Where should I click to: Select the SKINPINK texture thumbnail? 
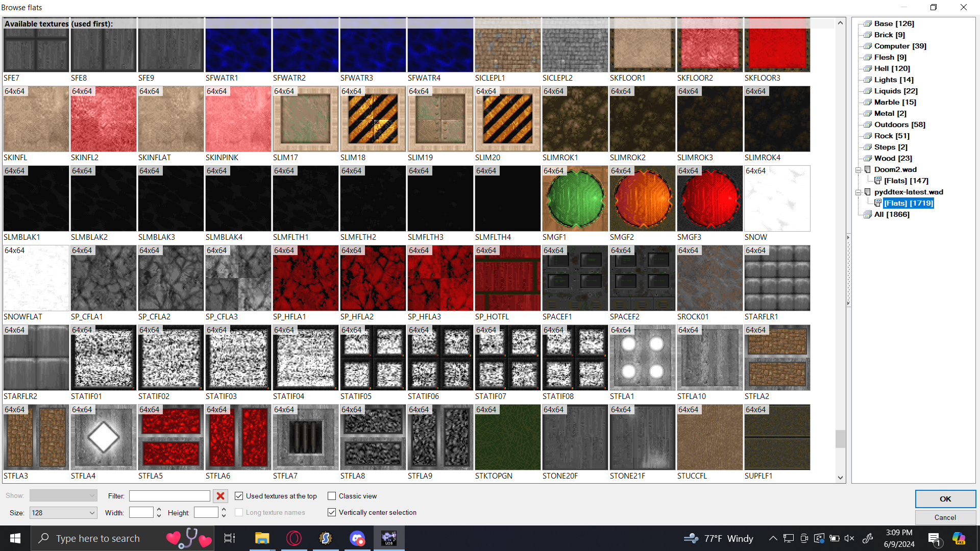click(x=238, y=119)
